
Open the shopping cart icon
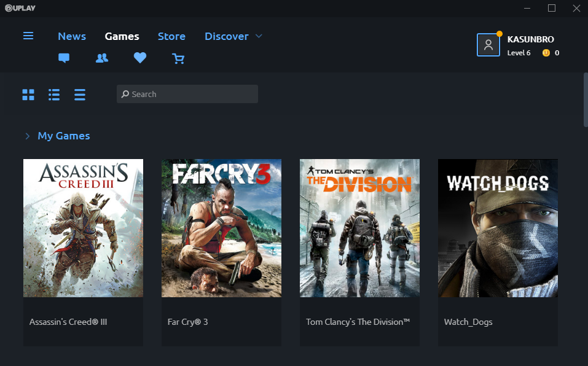tap(178, 58)
